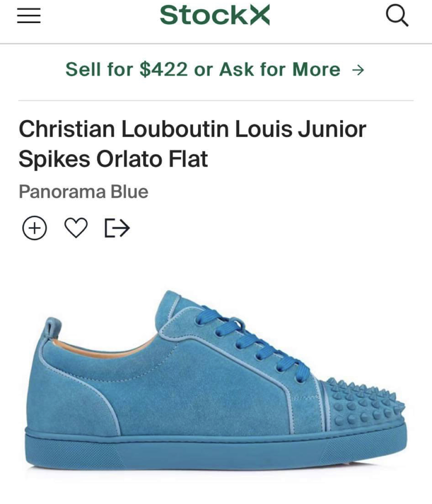
Task: Add the shoe with the plus circle icon
Action: (x=35, y=228)
